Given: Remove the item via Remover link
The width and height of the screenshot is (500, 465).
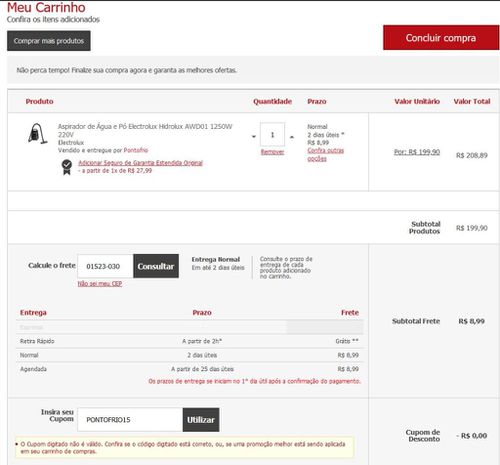Looking at the screenshot, I should click(272, 152).
